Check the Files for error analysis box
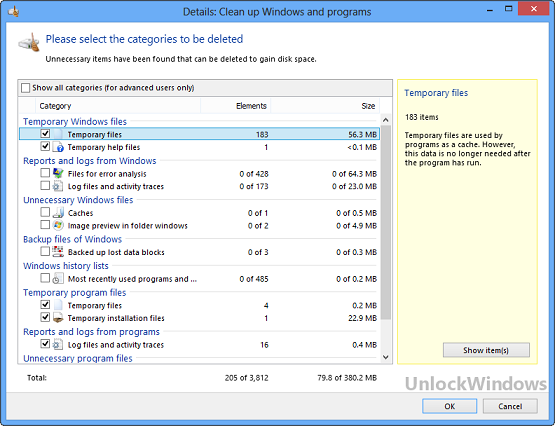Screen dimensions: 555x426 click(45, 173)
